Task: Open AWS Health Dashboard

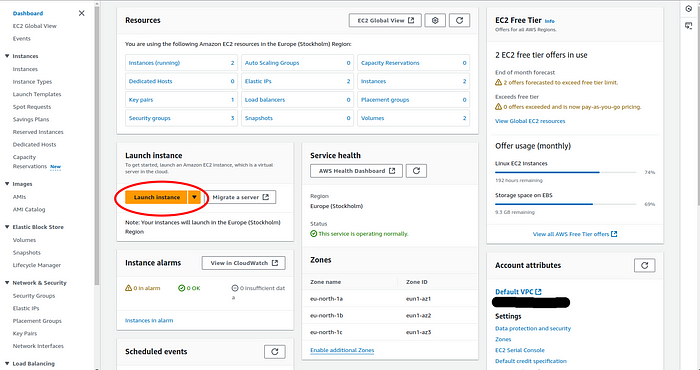Action: tap(357, 171)
